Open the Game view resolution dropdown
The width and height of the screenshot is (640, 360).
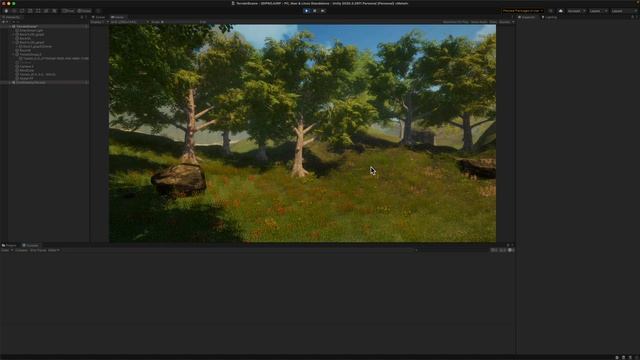pos(129,22)
